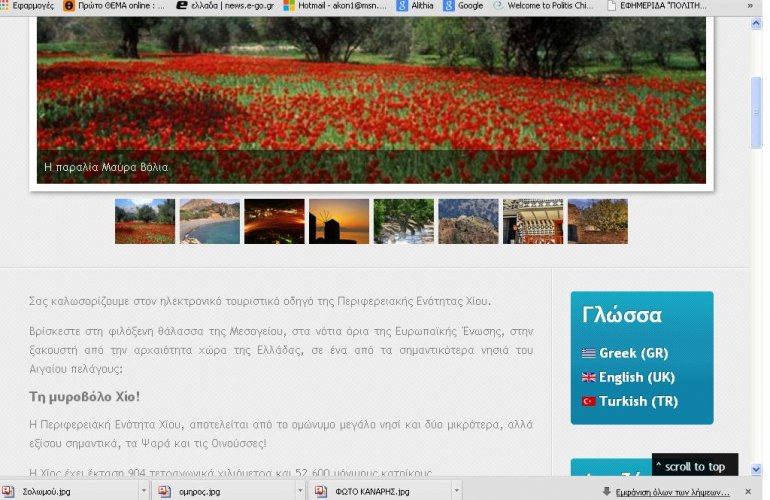This screenshot has width=770, height=500.
Task: Show all downloads link
Action: [672, 492]
